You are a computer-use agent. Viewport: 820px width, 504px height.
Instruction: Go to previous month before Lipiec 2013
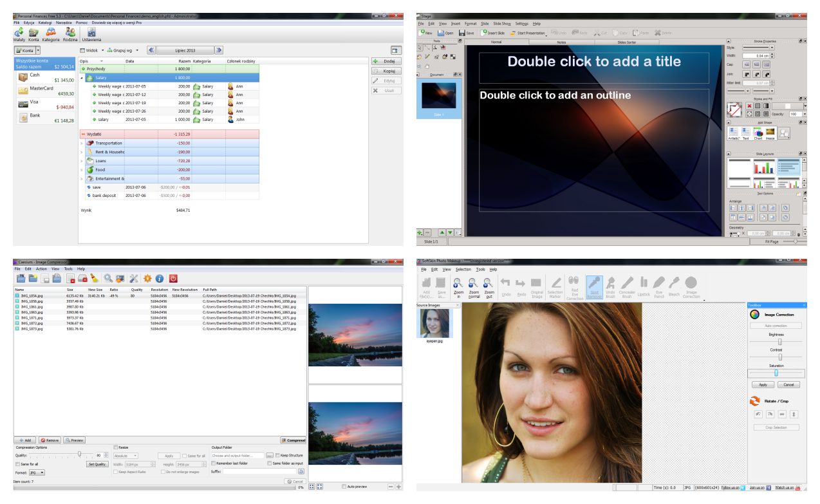151,50
